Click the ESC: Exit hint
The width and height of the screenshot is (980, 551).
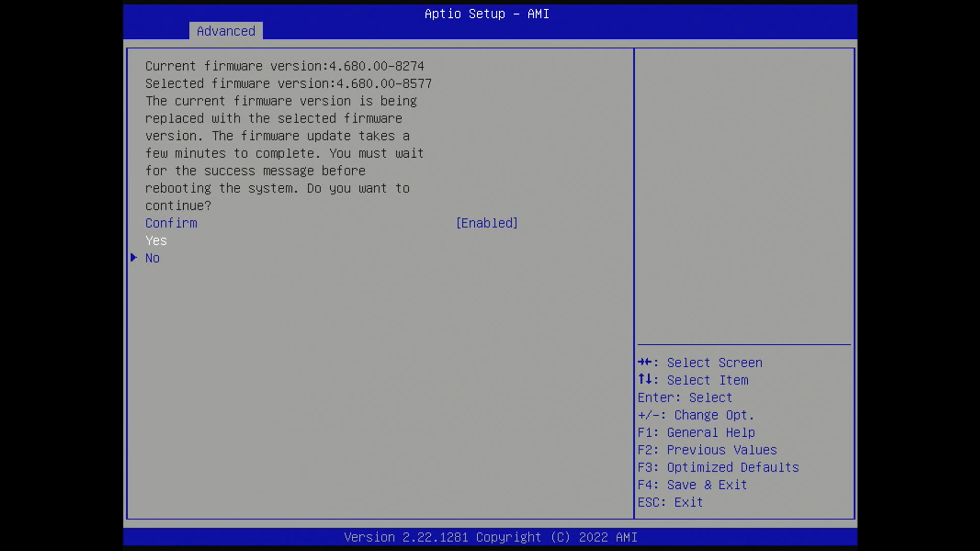[670, 503]
